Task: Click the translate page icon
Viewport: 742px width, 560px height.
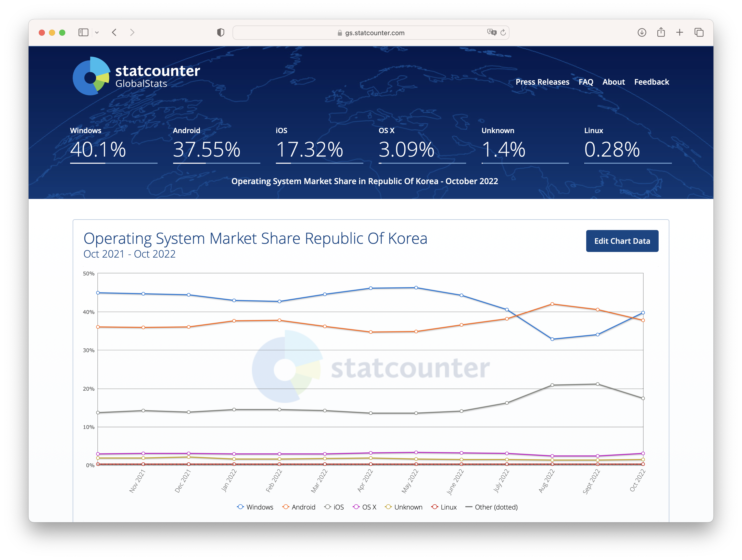Action: [x=491, y=32]
